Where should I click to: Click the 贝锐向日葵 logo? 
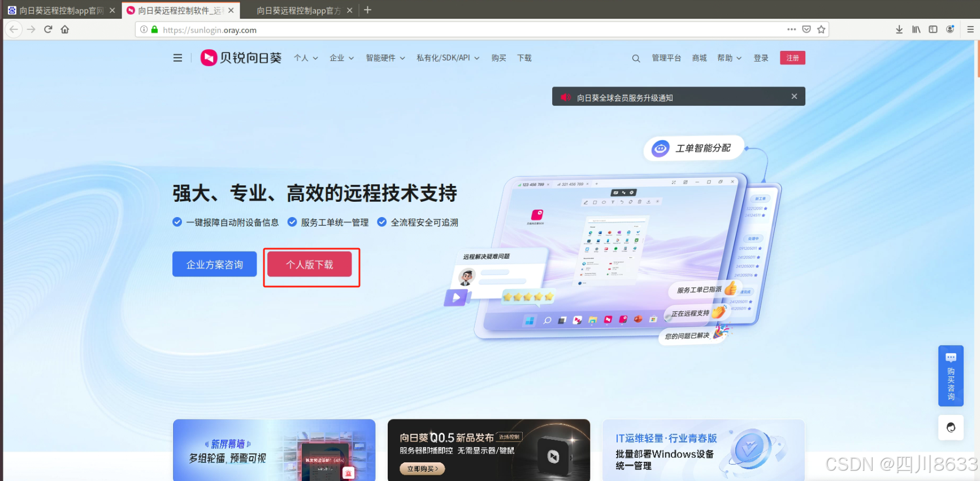241,58
